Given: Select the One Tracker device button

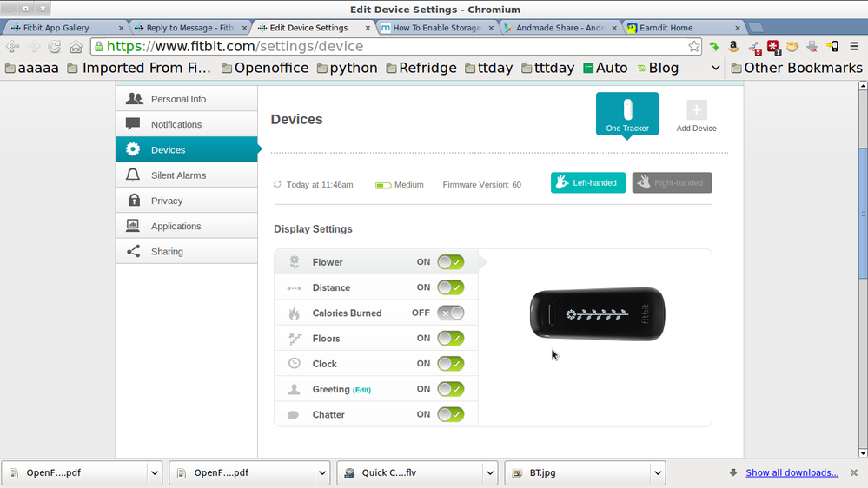Looking at the screenshot, I should [627, 114].
